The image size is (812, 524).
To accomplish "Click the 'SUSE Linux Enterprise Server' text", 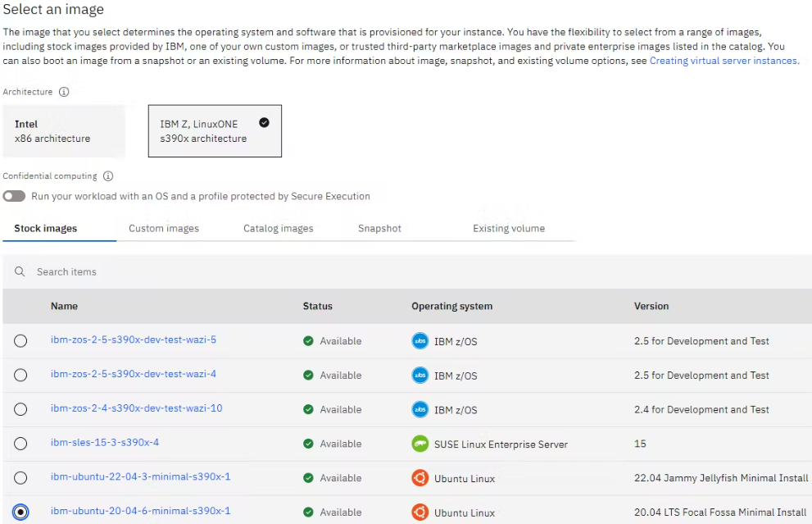I will [501, 444].
